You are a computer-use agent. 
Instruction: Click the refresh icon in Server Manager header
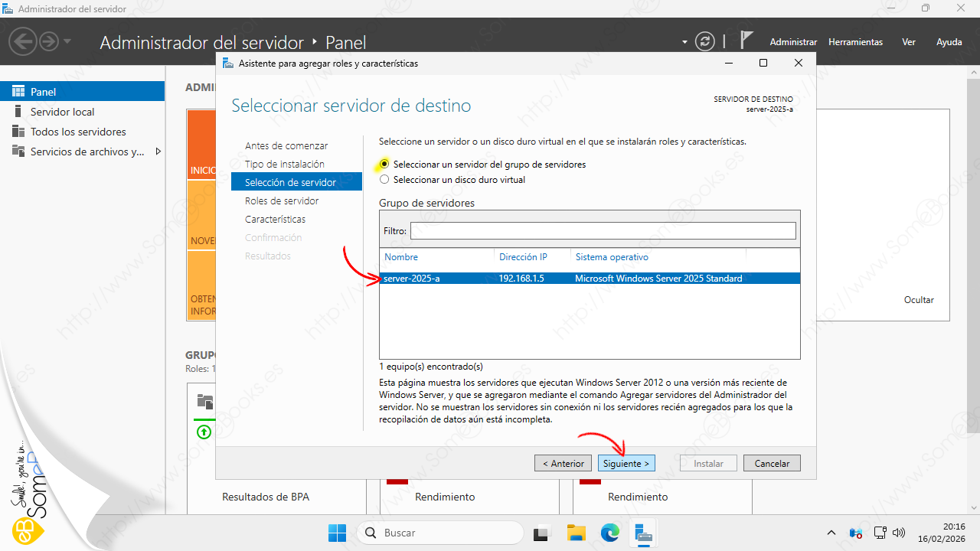coord(704,42)
